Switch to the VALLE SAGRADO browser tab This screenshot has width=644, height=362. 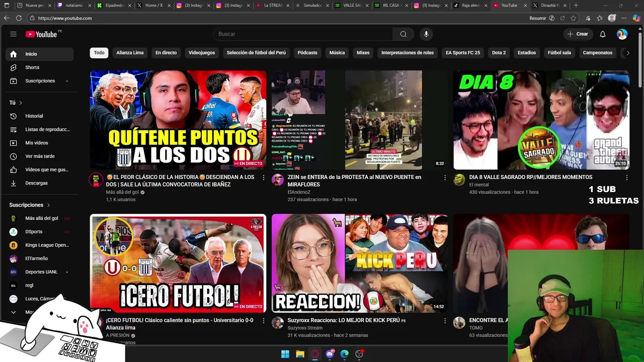pyautogui.click(x=351, y=6)
